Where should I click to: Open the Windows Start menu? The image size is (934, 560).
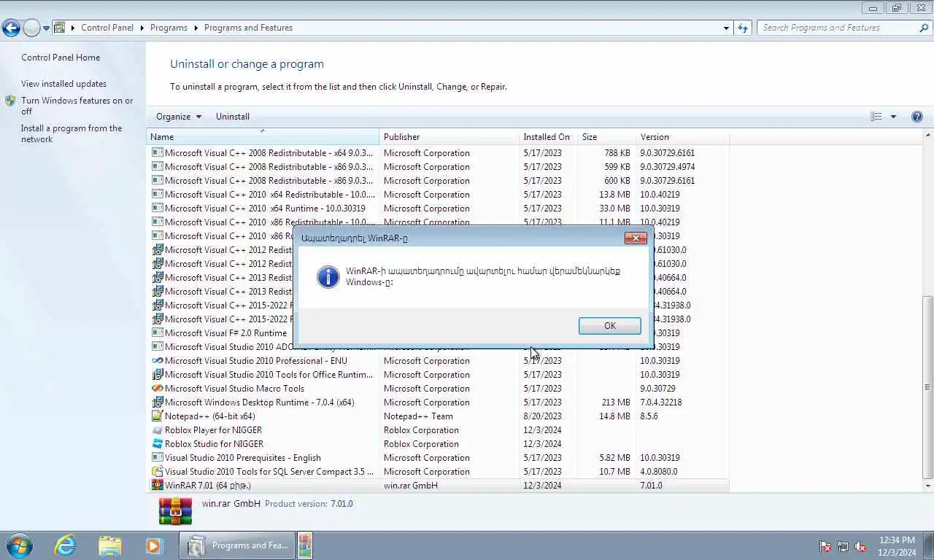click(19, 545)
